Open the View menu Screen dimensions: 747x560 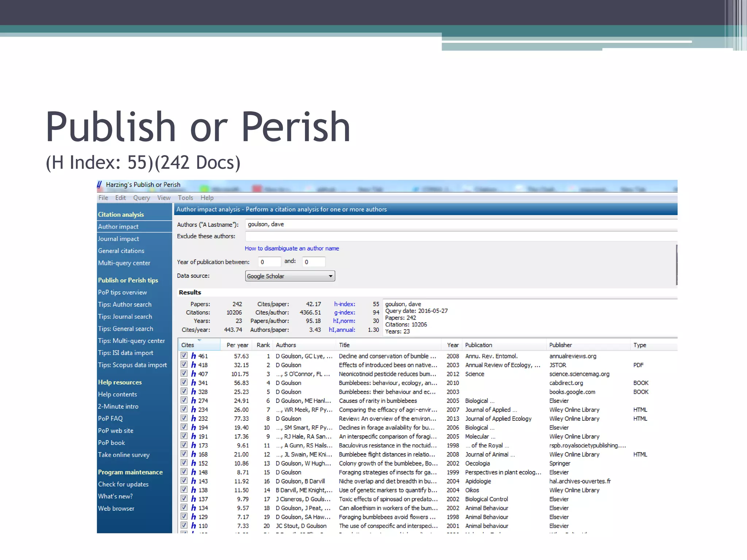click(164, 198)
